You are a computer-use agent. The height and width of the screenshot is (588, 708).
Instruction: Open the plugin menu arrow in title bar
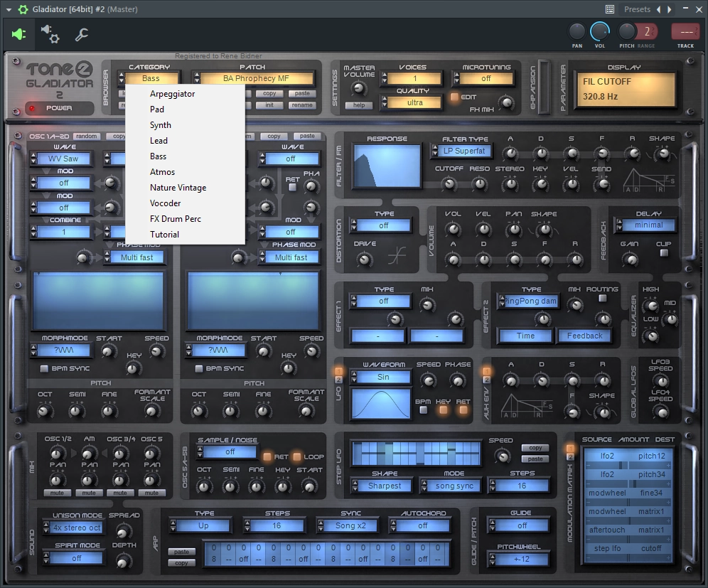click(x=9, y=9)
